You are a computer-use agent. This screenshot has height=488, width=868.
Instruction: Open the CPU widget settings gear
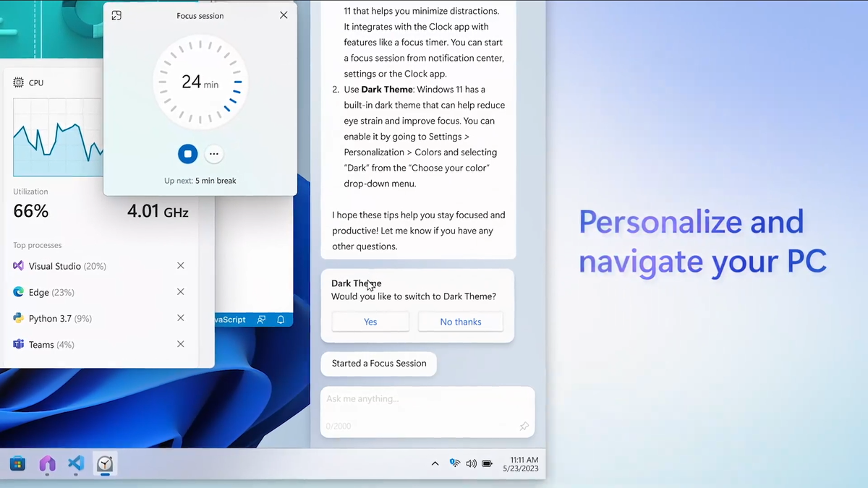click(x=18, y=82)
